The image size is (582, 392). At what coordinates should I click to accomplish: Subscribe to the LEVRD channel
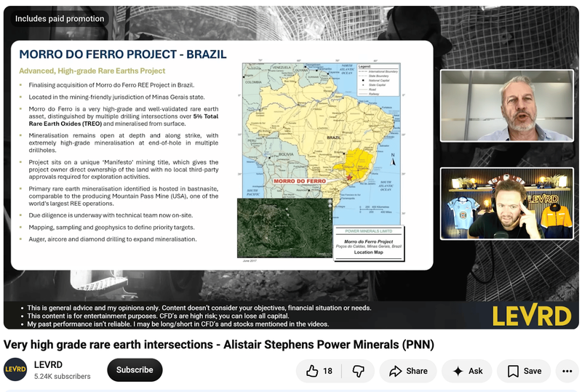coord(135,369)
